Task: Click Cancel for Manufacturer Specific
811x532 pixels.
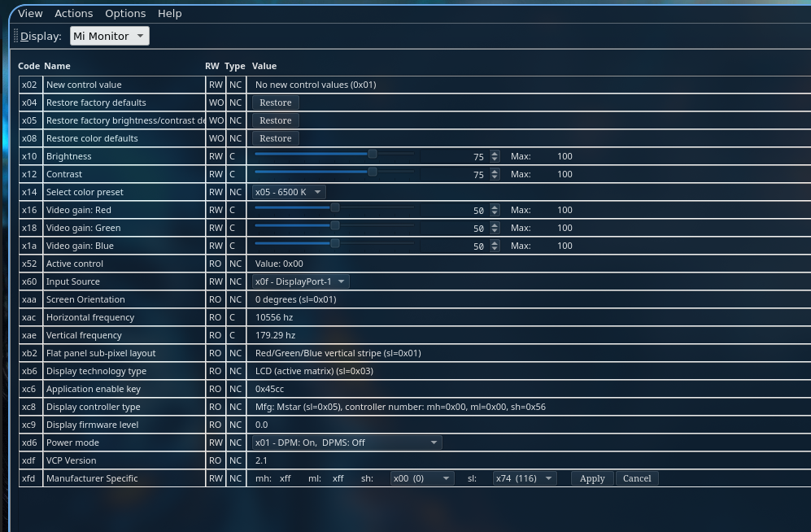Action: click(637, 478)
